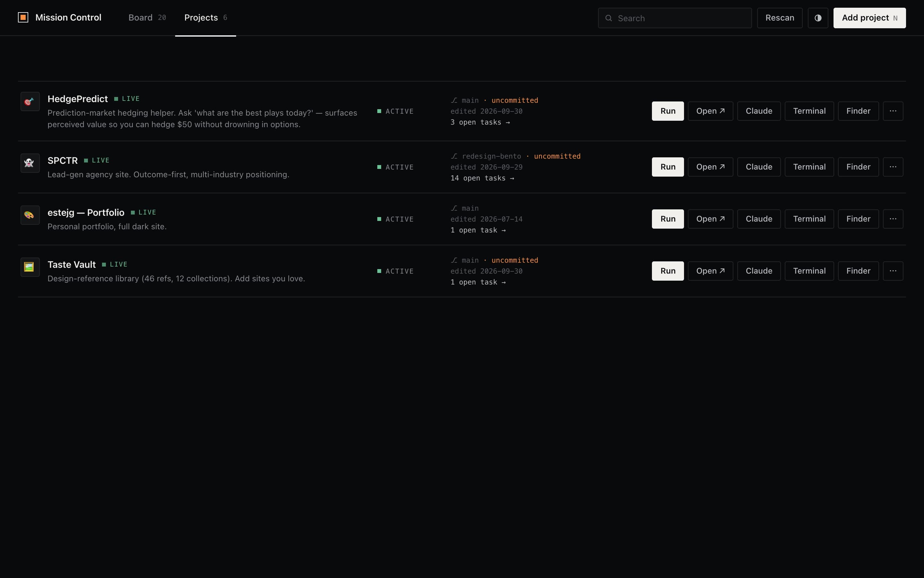Launch Claude for Taste Vault
Screen dimensions: 924x578
(759, 271)
